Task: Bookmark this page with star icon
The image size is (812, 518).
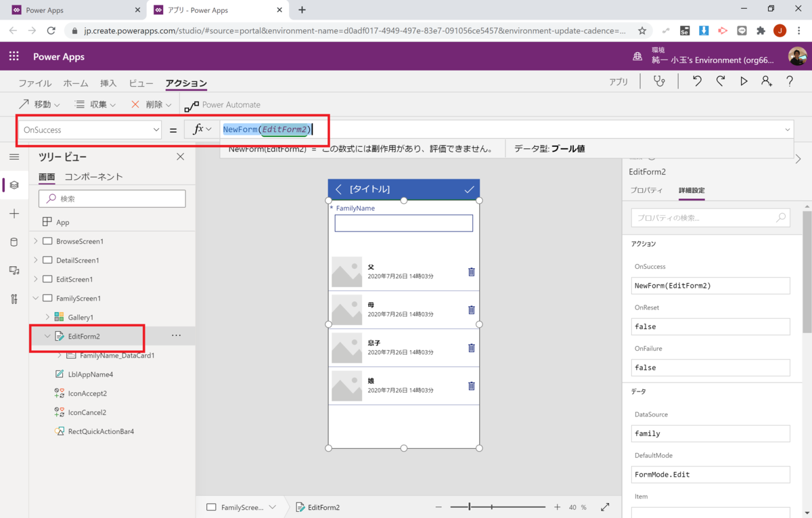Action: (642, 30)
